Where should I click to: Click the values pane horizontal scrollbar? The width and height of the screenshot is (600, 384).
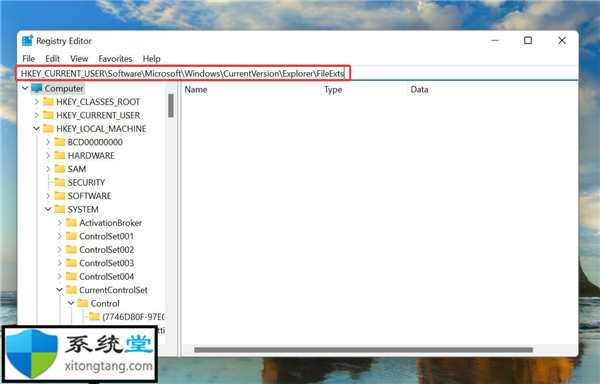363,350
